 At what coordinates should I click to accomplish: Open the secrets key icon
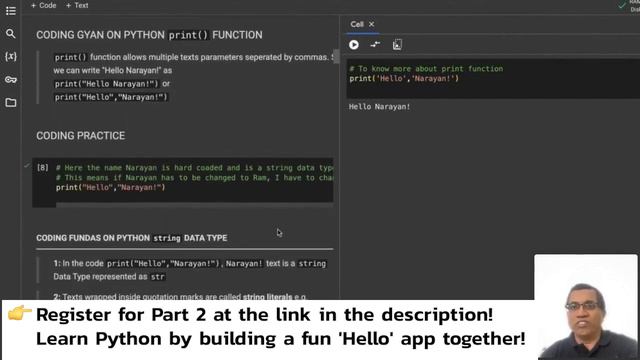11,80
